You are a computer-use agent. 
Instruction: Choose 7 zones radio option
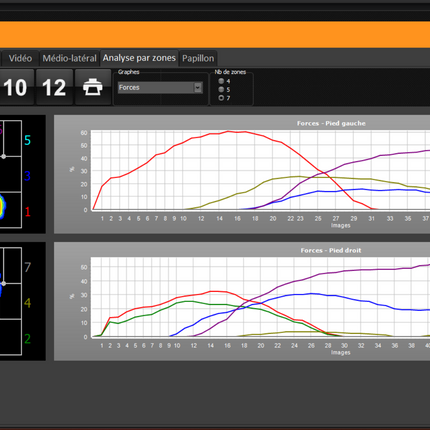pos(221,98)
